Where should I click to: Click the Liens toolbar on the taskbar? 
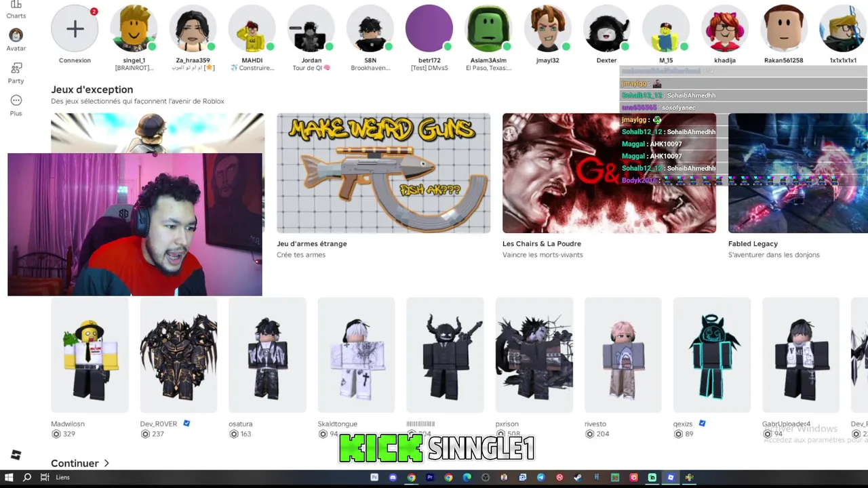(x=62, y=477)
